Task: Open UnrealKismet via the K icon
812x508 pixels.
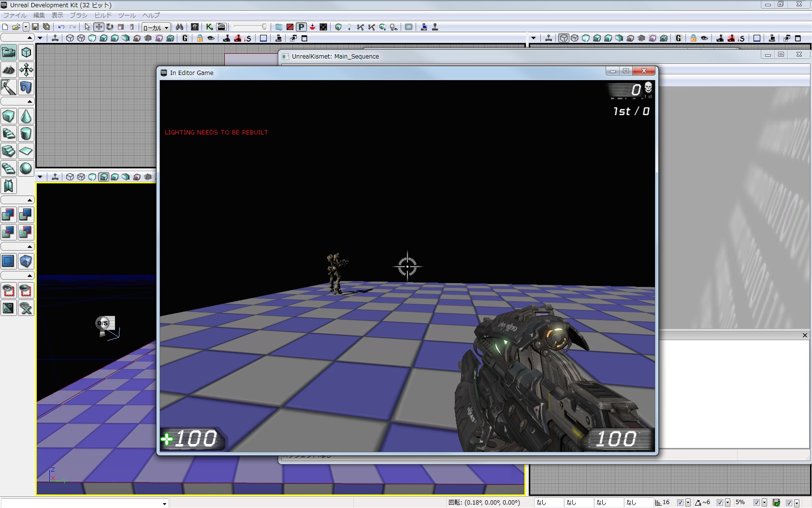Action: pos(209,27)
